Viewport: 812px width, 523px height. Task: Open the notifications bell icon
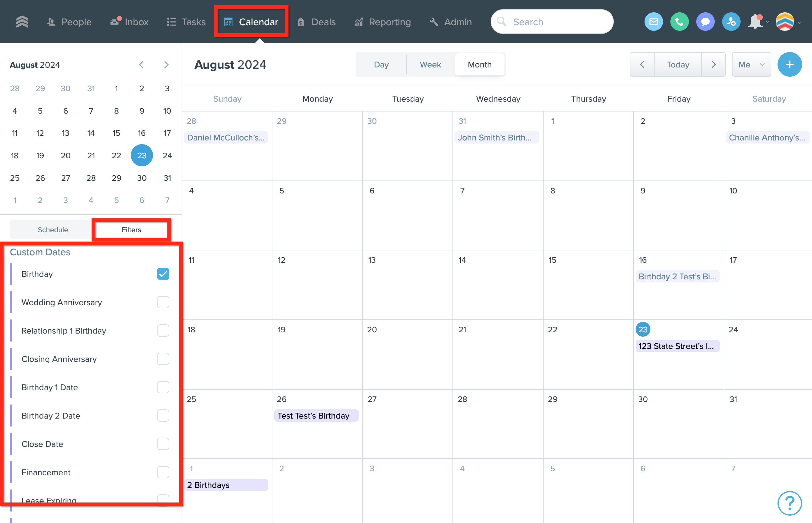click(755, 22)
